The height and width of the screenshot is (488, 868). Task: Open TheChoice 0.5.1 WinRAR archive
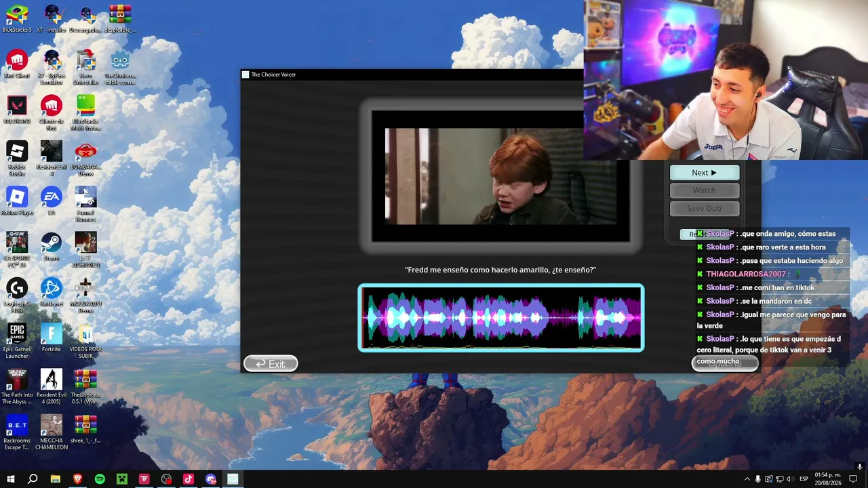click(85, 386)
